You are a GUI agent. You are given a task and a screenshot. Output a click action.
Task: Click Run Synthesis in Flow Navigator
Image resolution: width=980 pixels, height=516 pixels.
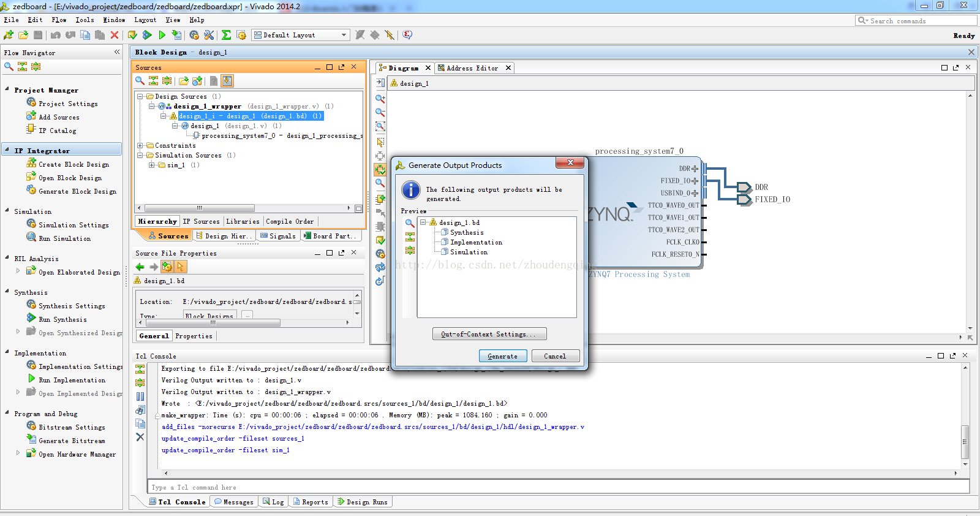click(62, 319)
